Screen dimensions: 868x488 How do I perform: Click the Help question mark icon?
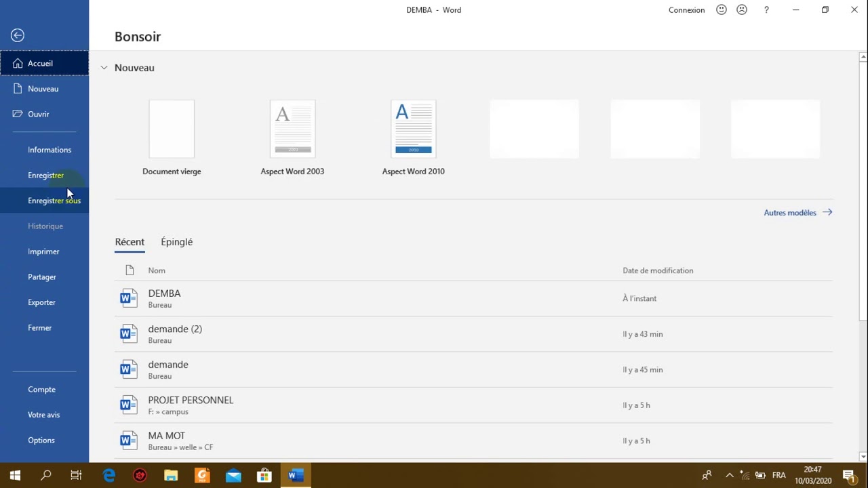click(766, 9)
